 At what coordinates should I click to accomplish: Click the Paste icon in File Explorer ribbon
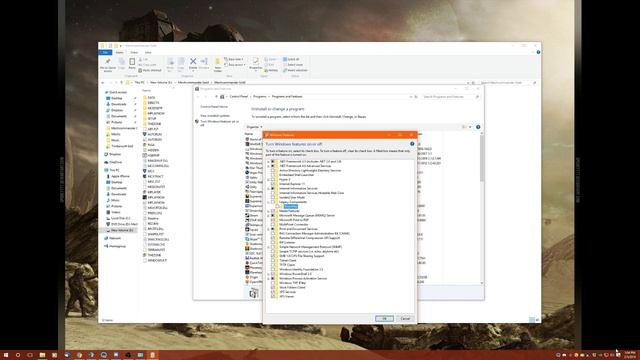132,62
